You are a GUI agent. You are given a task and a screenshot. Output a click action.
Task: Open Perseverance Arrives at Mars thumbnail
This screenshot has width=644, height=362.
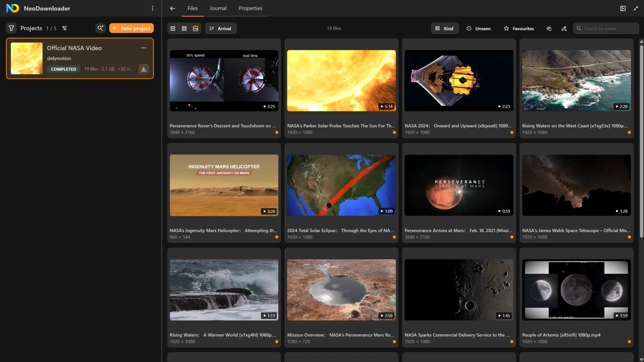pos(459,185)
